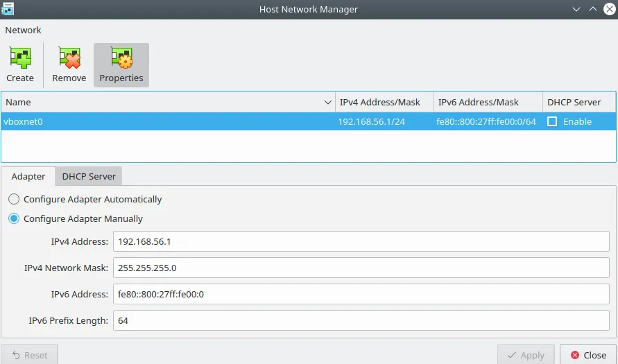Screen dimensions: 618x364
Task: Click the Remove network adapter icon
Action: pos(69,58)
